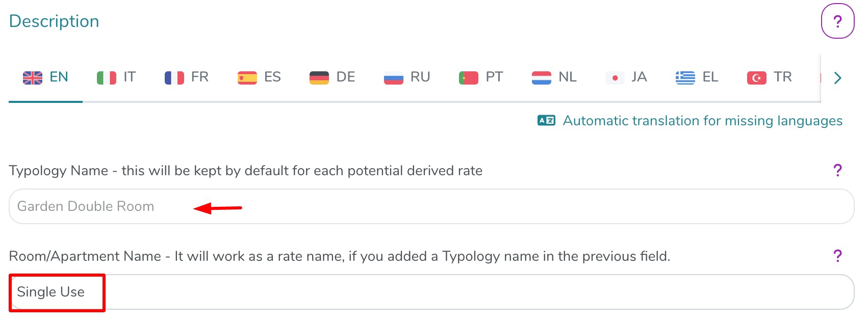Switch to the FR language tab
Image resolution: width=868 pixels, height=324 pixels.
(187, 77)
